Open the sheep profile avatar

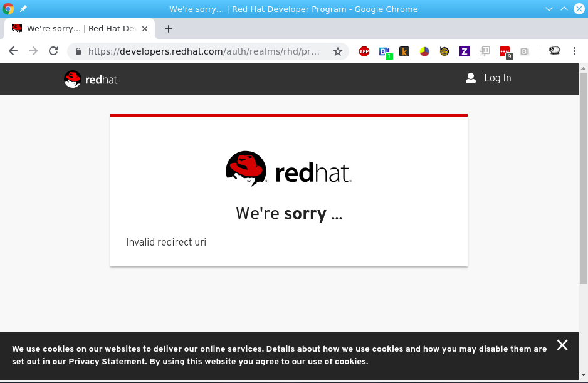coord(554,51)
